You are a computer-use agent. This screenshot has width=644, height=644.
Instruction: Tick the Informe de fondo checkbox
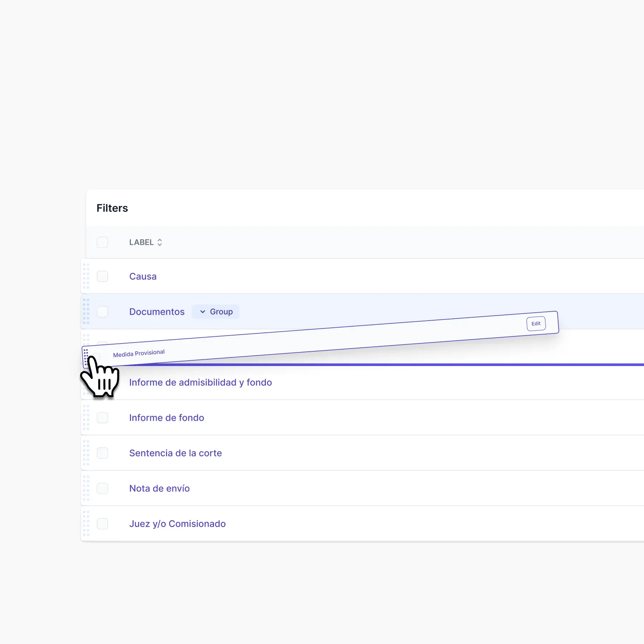point(102,418)
